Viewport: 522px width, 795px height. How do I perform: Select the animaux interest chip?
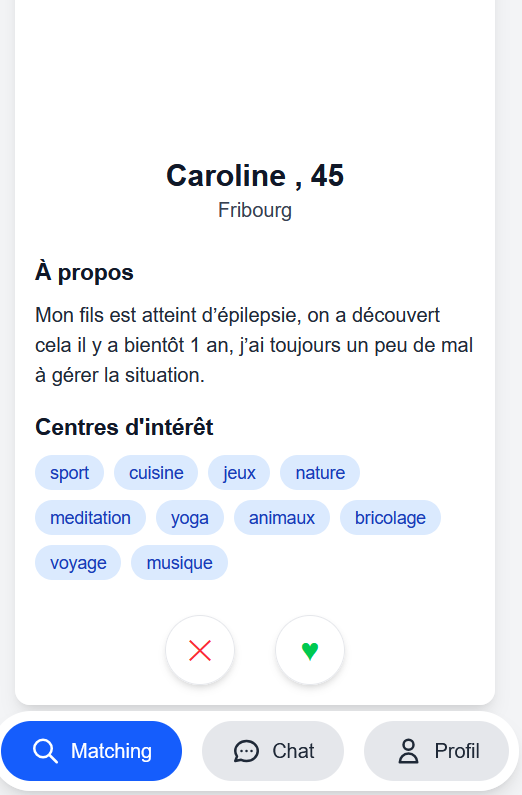coord(282,518)
